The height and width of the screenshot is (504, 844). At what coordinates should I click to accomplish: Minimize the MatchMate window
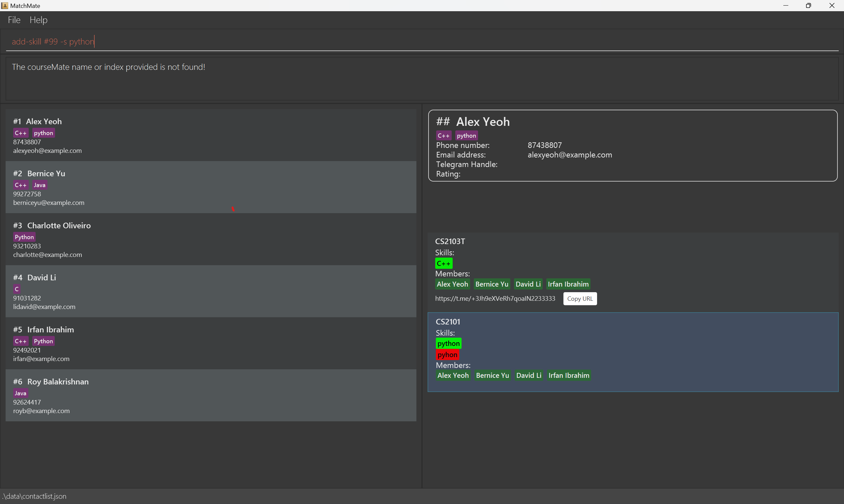point(786,5)
